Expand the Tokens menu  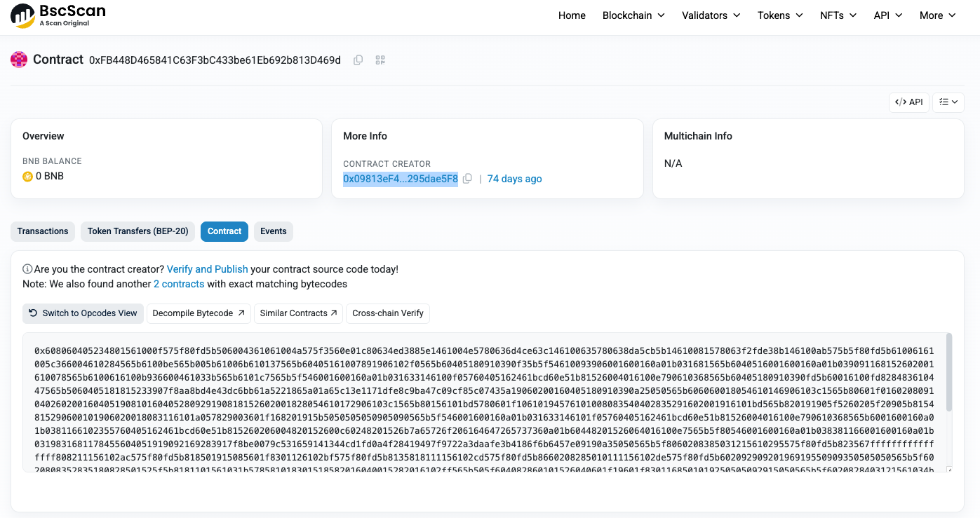780,15
